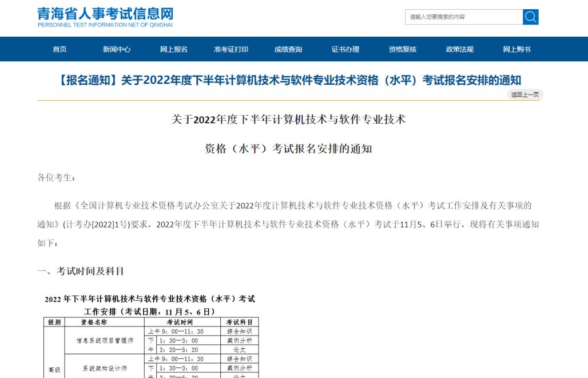Screen dimensions: 588x378
Task: Open the 网上购书 navigation link
Action: click(x=517, y=49)
